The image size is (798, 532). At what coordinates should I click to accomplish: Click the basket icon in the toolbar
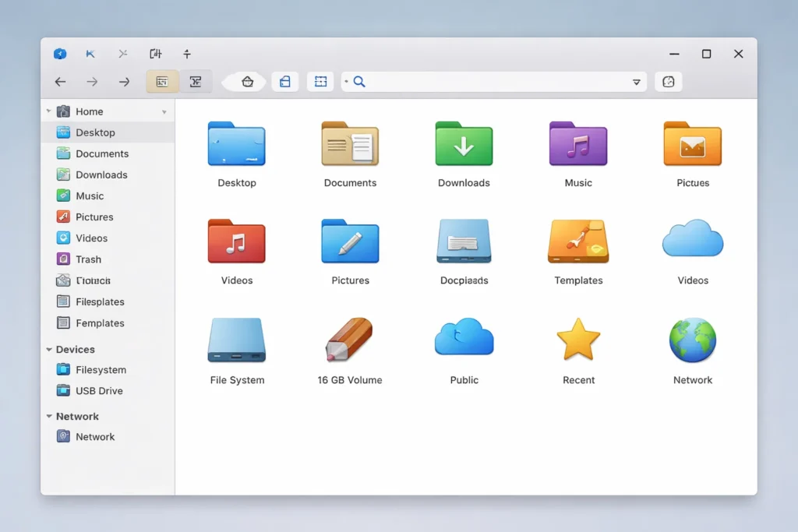click(247, 82)
